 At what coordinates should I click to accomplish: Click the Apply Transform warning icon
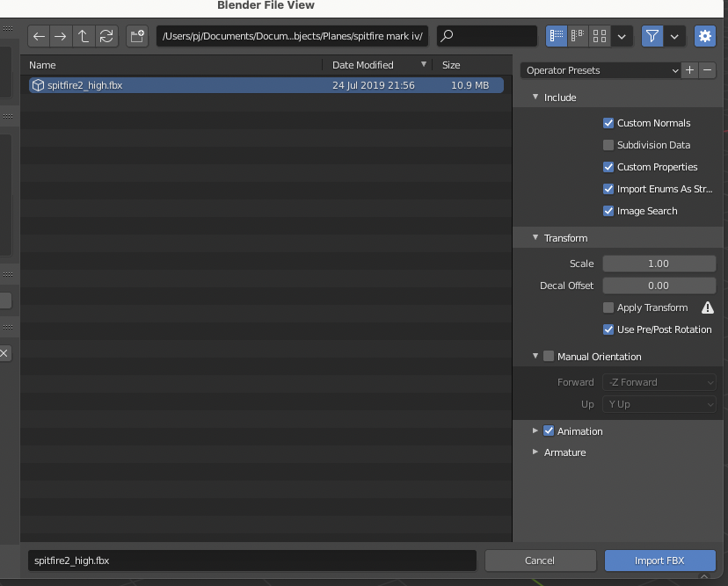[x=708, y=307]
